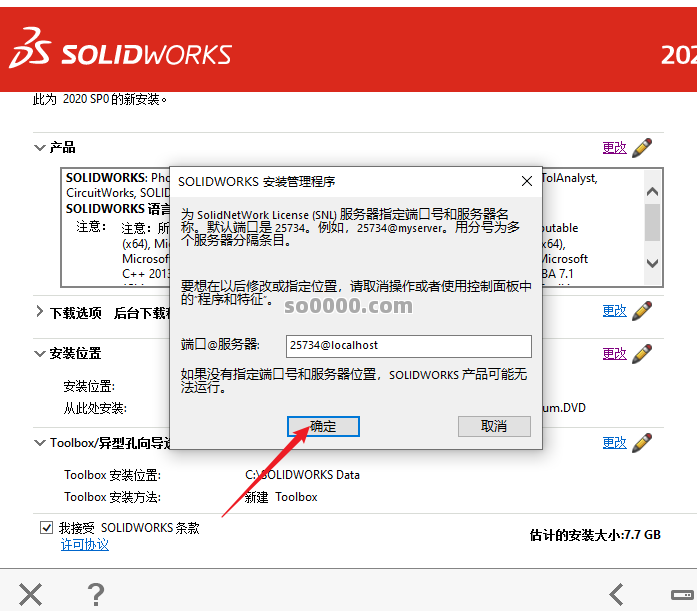
Task: Click 更改 link for 安装位置 section
Action: pos(614,353)
